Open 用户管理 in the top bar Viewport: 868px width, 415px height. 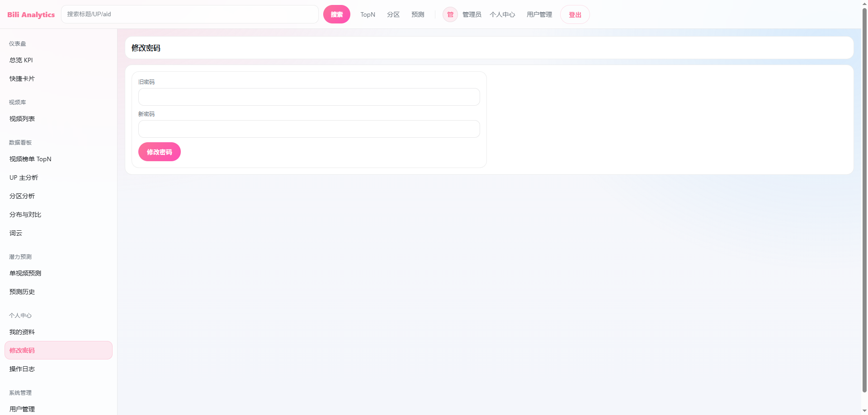[x=539, y=14]
